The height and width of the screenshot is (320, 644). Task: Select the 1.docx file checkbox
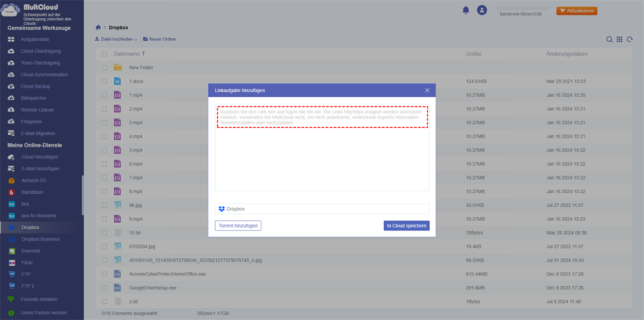click(x=104, y=82)
